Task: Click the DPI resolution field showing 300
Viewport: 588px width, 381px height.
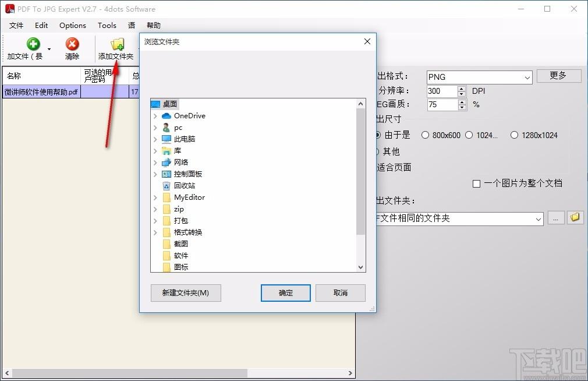Action: (442, 91)
